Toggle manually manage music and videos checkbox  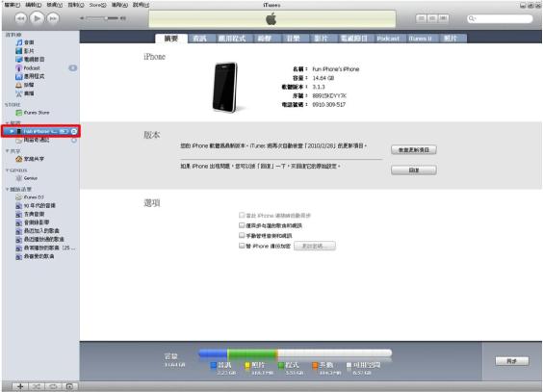click(242, 235)
